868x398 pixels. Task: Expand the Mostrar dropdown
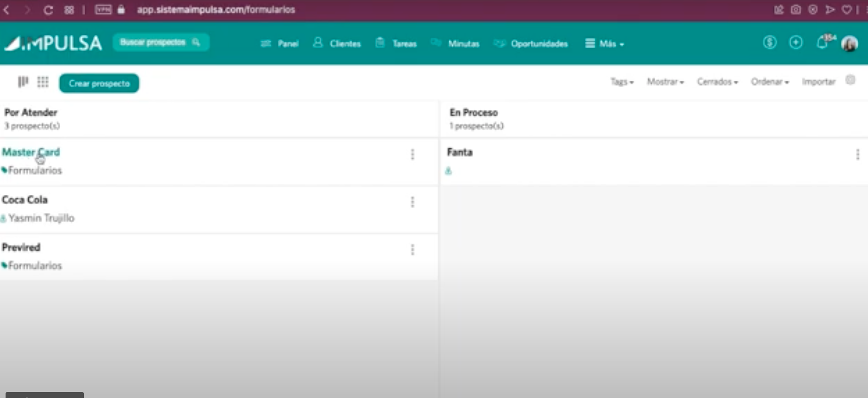(x=665, y=82)
